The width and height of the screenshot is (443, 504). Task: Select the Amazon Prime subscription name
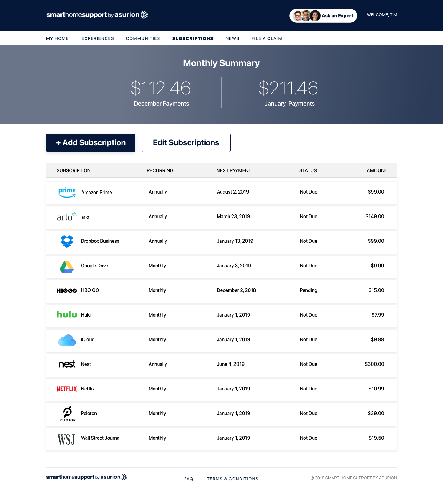[97, 192]
